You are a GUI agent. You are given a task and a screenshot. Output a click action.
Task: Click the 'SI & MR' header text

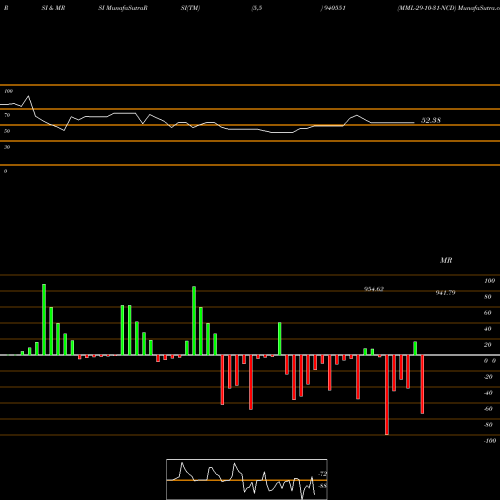coord(53,8)
